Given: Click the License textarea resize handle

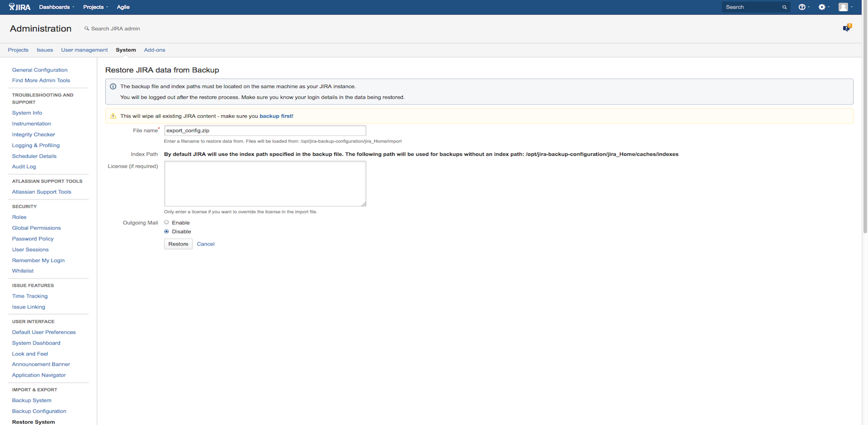Looking at the screenshot, I should click(364, 204).
